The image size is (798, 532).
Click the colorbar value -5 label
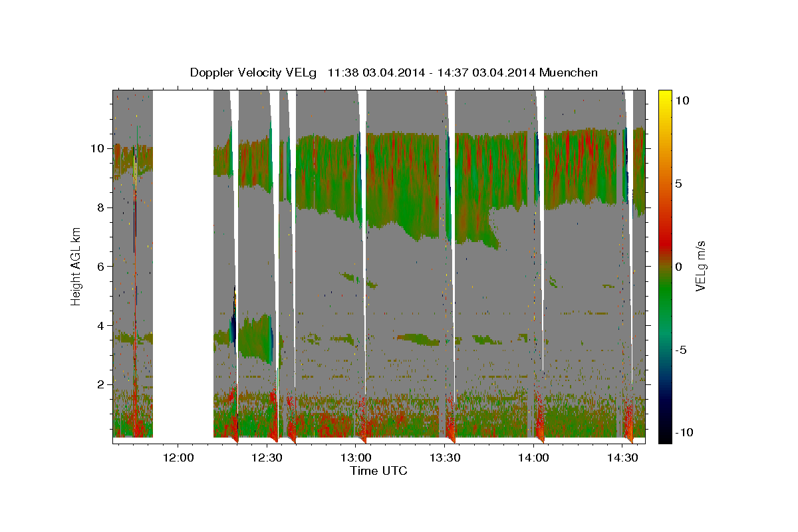pos(682,350)
